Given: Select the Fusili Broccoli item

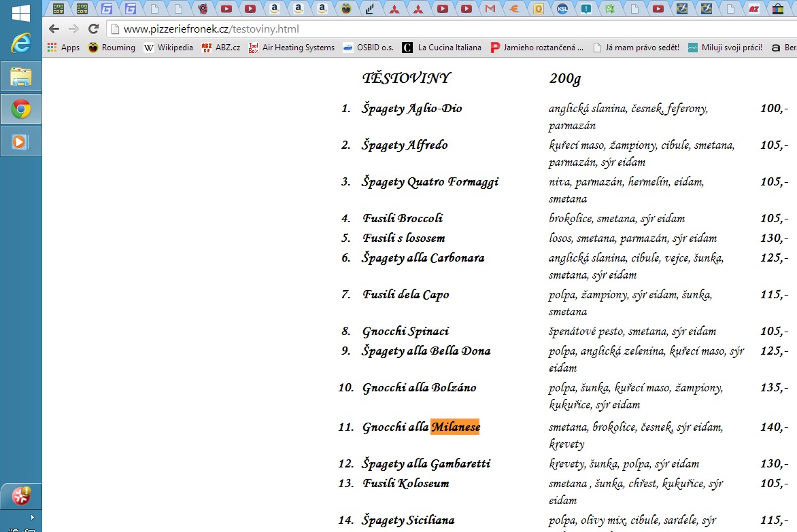Looking at the screenshot, I should (403, 218).
